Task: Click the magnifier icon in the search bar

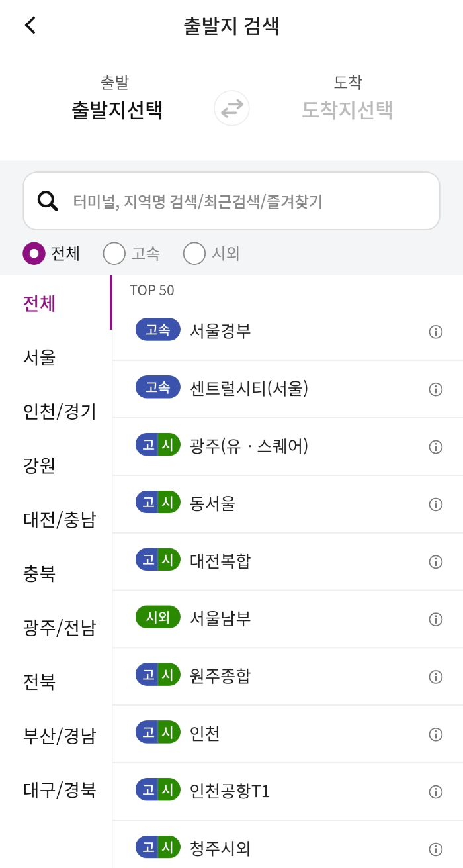Action: pyautogui.click(x=46, y=200)
